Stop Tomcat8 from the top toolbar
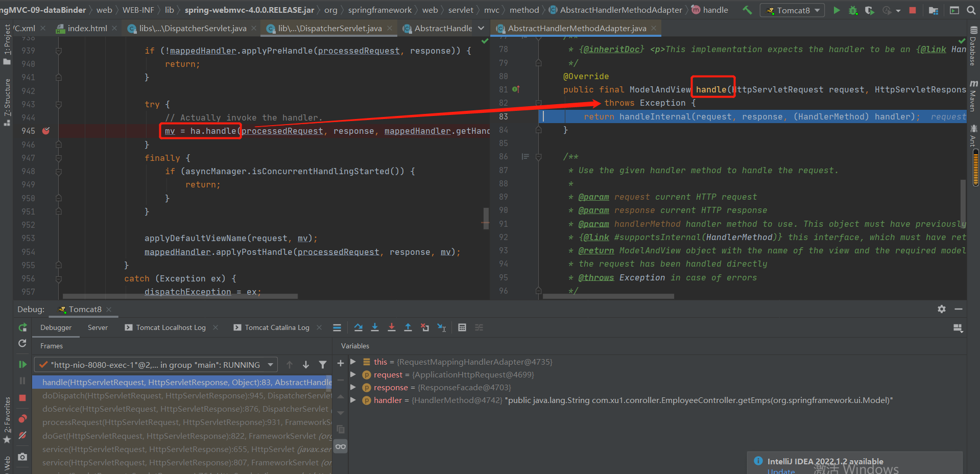Image resolution: width=980 pixels, height=474 pixels. pyautogui.click(x=913, y=10)
